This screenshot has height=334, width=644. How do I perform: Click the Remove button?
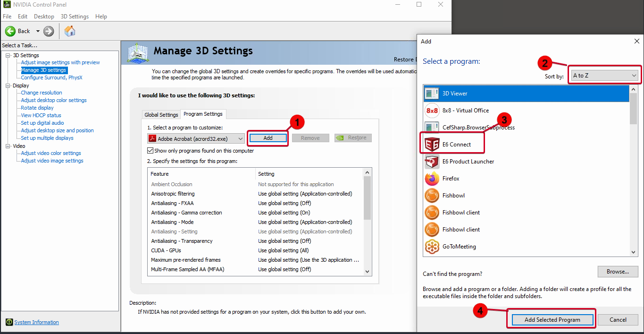pos(310,138)
